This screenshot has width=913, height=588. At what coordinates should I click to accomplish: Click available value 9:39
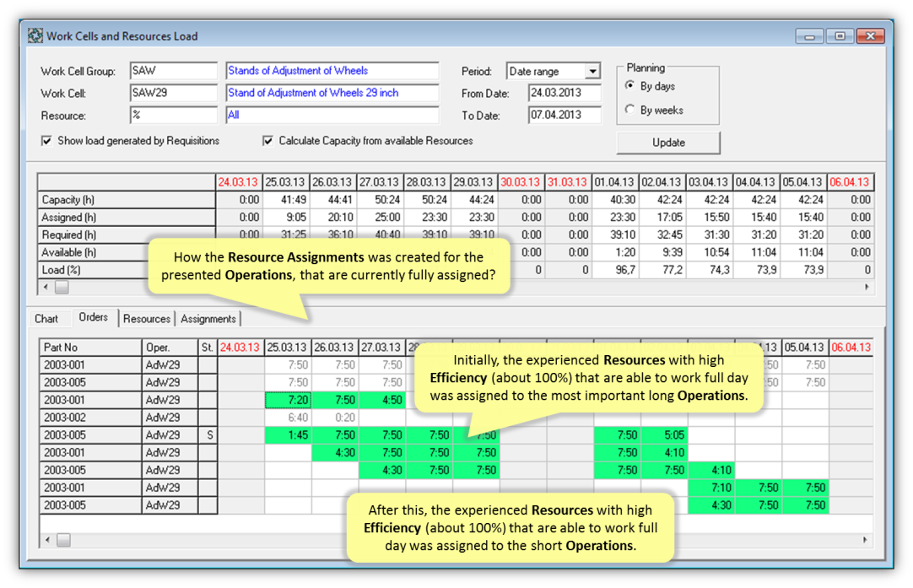[x=662, y=252]
